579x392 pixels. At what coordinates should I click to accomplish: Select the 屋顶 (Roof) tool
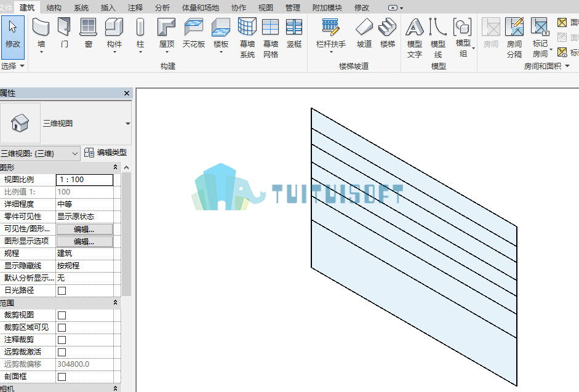167,35
